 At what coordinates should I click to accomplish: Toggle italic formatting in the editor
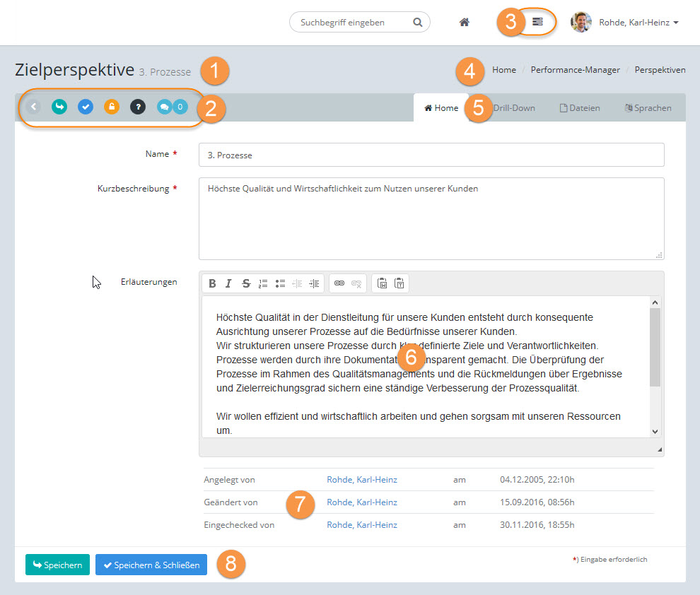pyautogui.click(x=228, y=283)
